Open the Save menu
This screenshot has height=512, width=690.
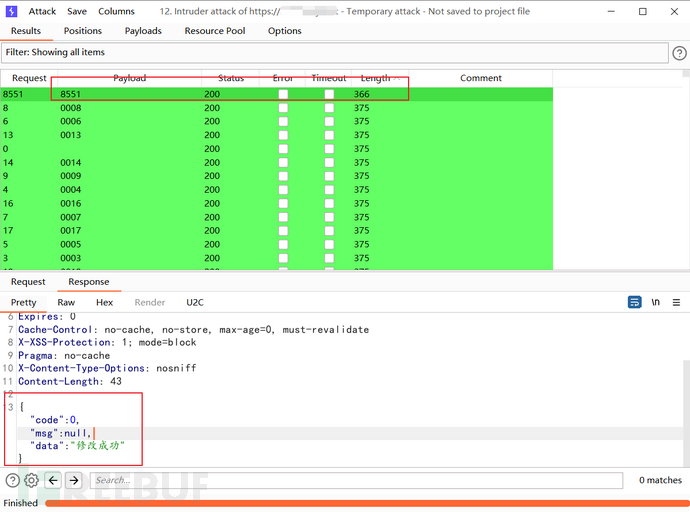[x=77, y=11]
